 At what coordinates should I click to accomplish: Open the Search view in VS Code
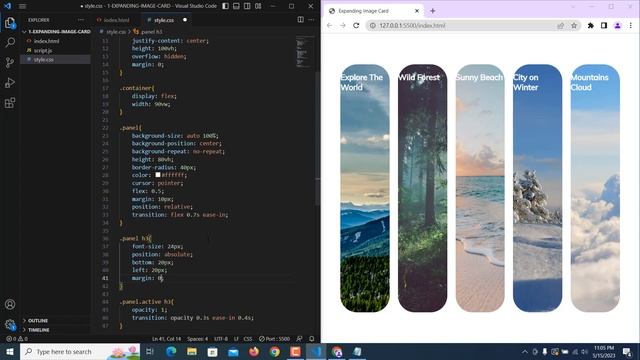tap(10, 42)
